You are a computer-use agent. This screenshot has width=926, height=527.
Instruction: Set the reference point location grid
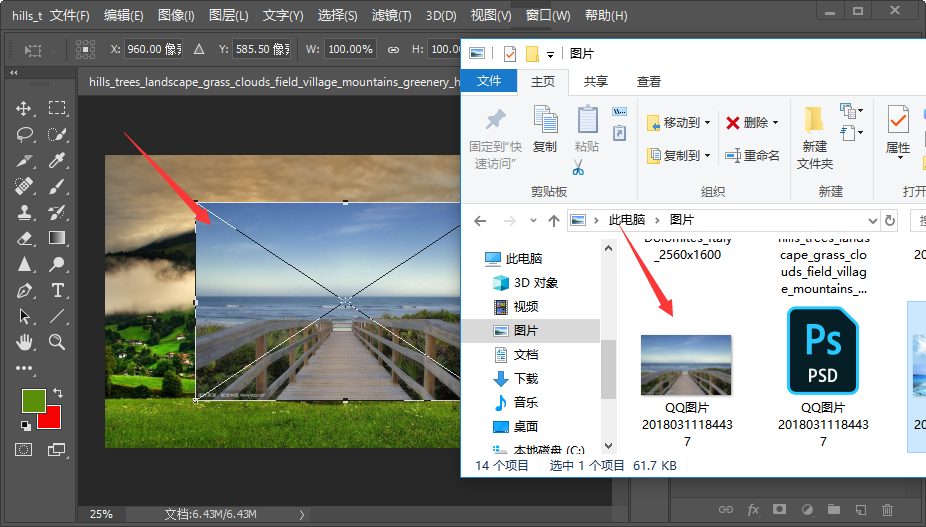[86, 49]
